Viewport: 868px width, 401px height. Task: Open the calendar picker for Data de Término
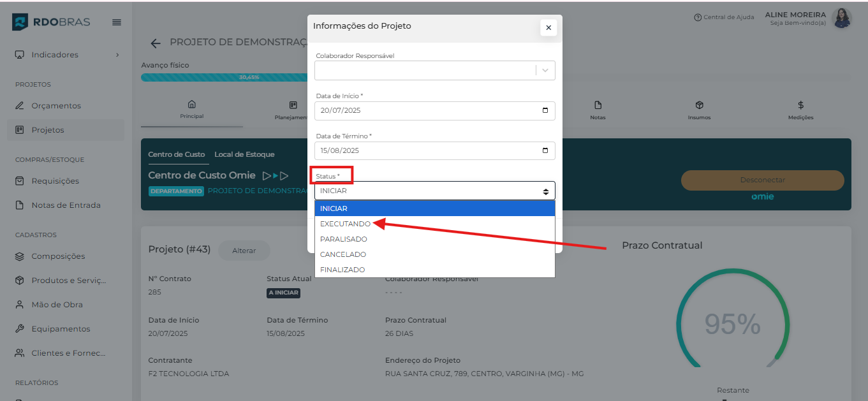(545, 150)
